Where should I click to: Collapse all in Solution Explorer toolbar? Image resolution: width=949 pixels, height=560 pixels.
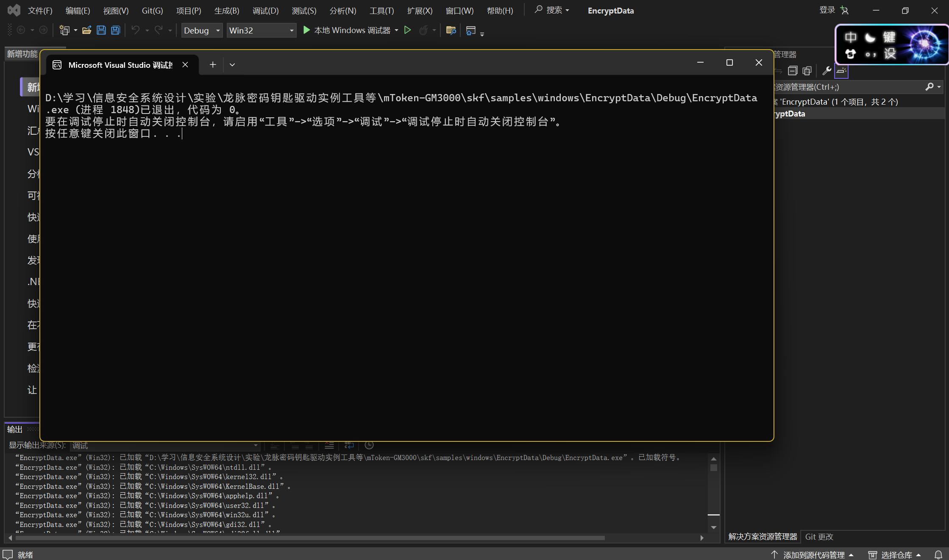tap(792, 71)
